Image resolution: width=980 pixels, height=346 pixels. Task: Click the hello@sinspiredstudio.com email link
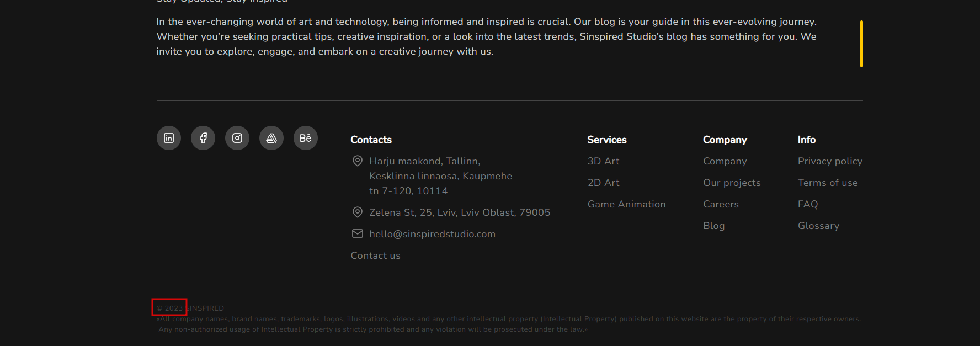coord(432,234)
